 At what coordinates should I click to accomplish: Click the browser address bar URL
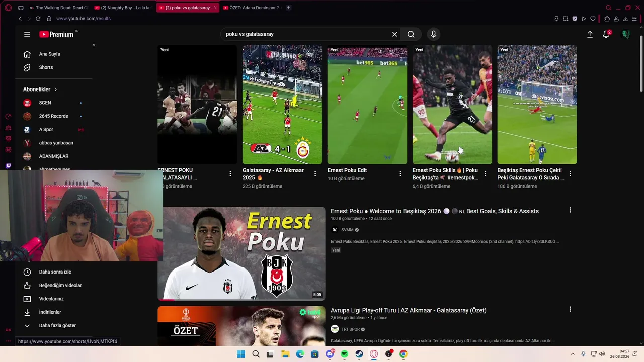84,19
